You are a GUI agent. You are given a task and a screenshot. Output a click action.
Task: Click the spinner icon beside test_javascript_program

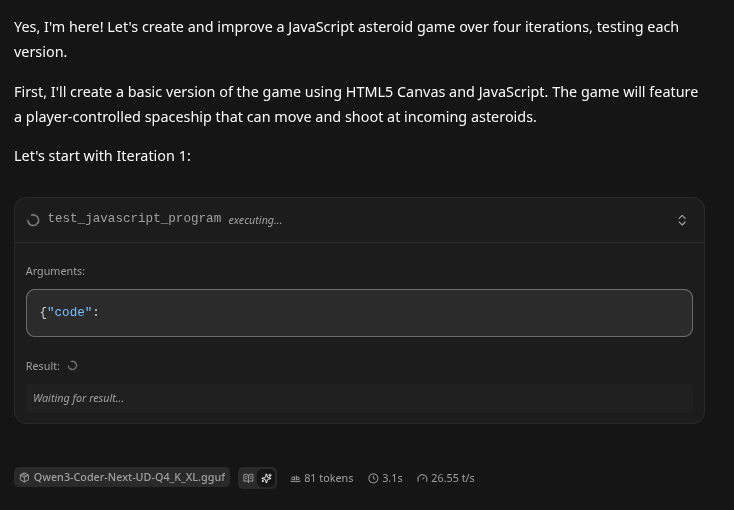(x=33, y=220)
